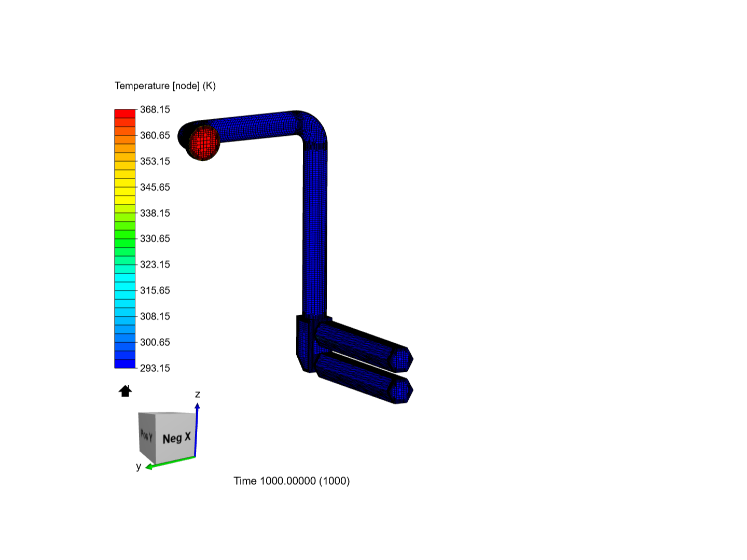Click the red color legend swatch at 368.15
Image resolution: width=747 pixels, height=560 pixels.
(125, 114)
